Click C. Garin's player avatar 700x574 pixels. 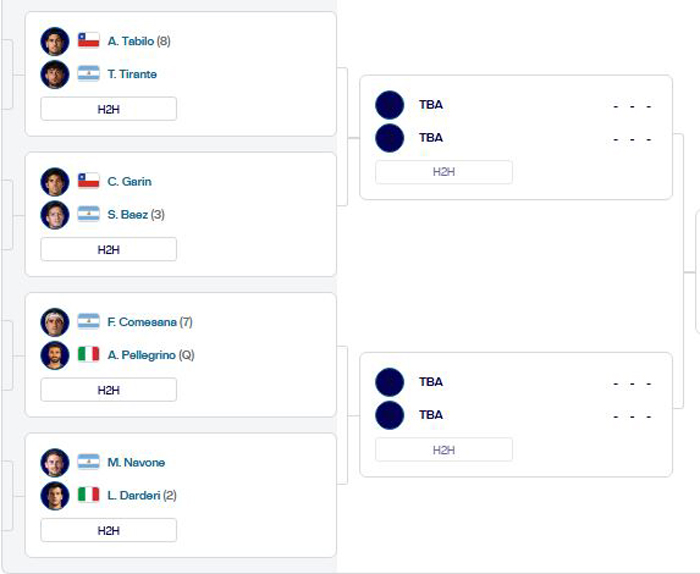pyautogui.click(x=55, y=182)
